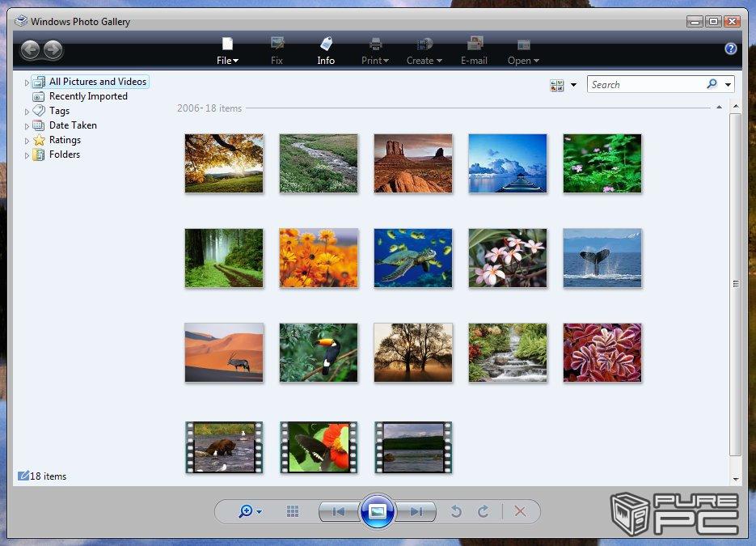Expand the Date Taken tree node
This screenshot has height=546, width=756.
click(27, 126)
